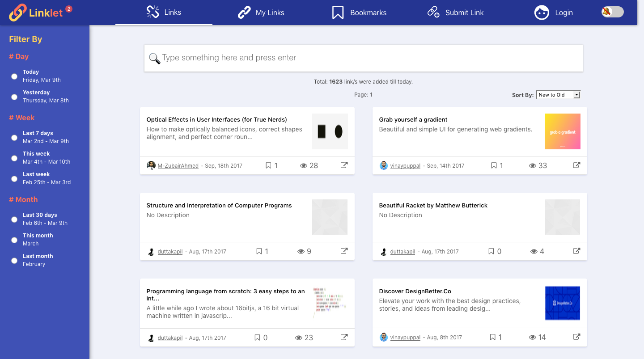The height and width of the screenshot is (359, 644).
Task: Bookmark the Discover DesignBetter.Co link
Action: tap(492, 337)
